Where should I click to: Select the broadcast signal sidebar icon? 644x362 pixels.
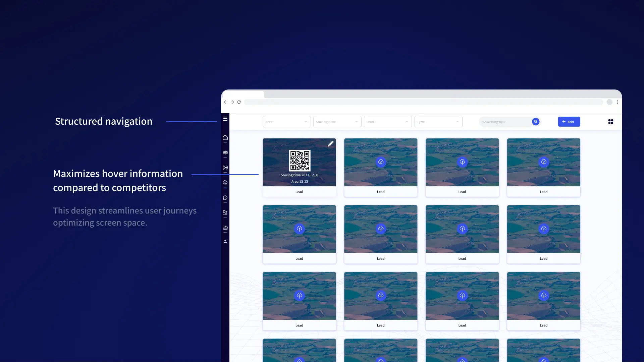point(225,168)
